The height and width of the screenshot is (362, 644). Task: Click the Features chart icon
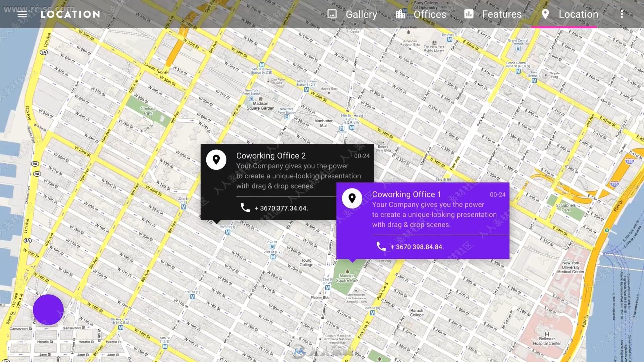pyautogui.click(x=469, y=14)
